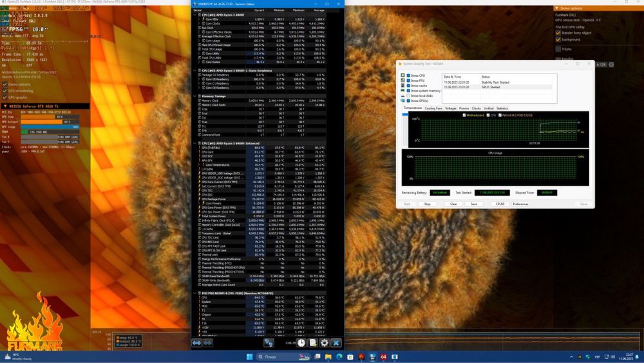Collapse Ryzen 5 8400F Enhanced section
This screenshot has width=644, height=363.
(194, 143)
